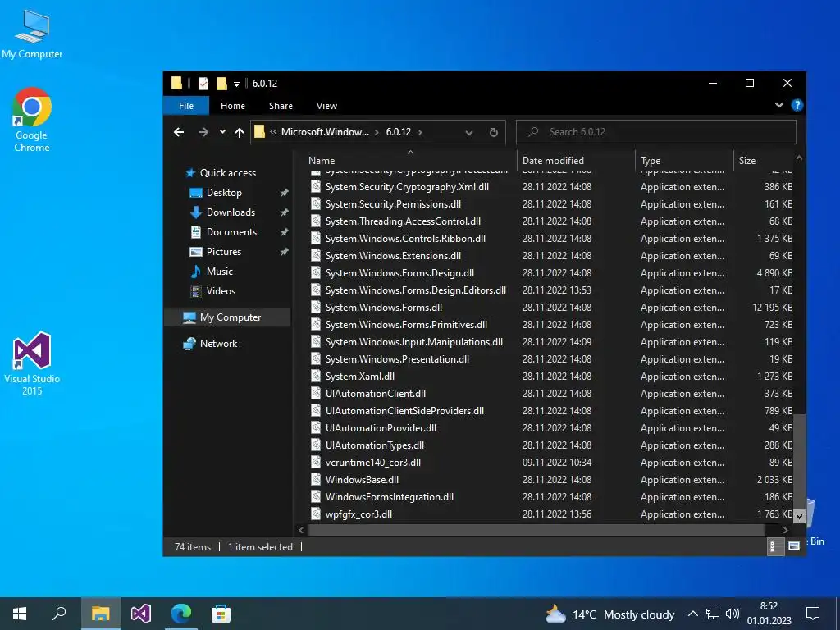
Task: Select System.Security.Cryptography.Xml.dll file
Action: coord(407,187)
